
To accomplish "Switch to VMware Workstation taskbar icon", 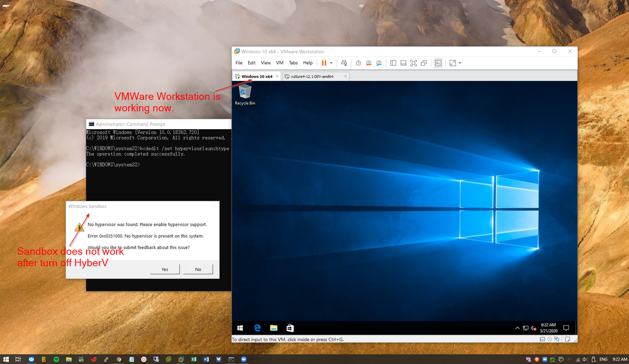I will click(x=181, y=359).
